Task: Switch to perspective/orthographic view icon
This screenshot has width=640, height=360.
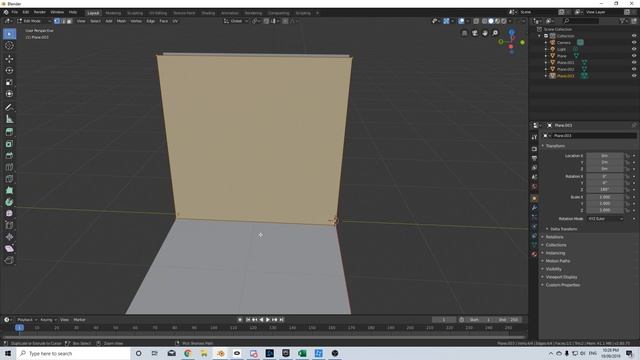Action: 464,33
